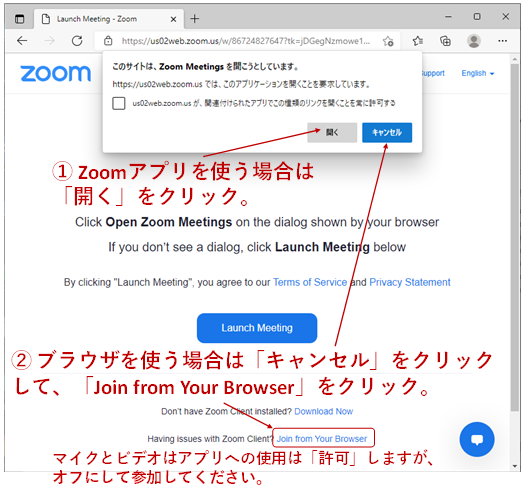Click the 開く button in dialog
This screenshot has width=525, height=500.
click(x=332, y=133)
